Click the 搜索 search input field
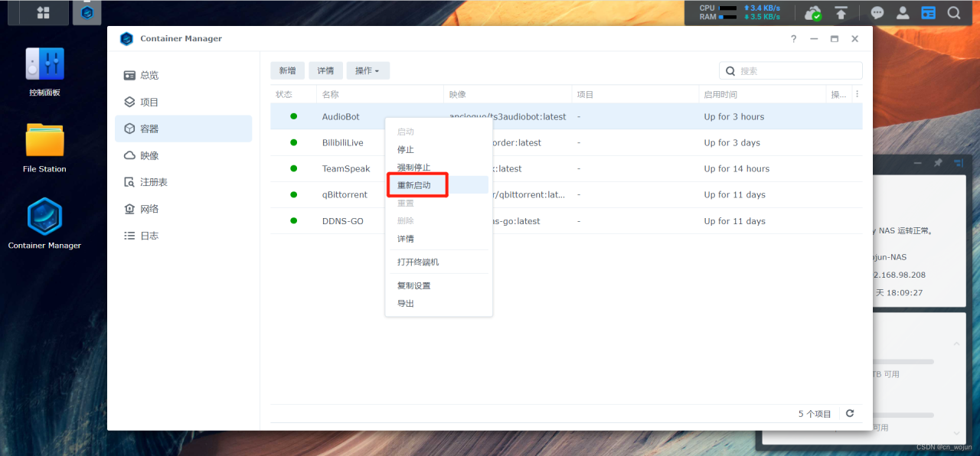 coord(789,70)
